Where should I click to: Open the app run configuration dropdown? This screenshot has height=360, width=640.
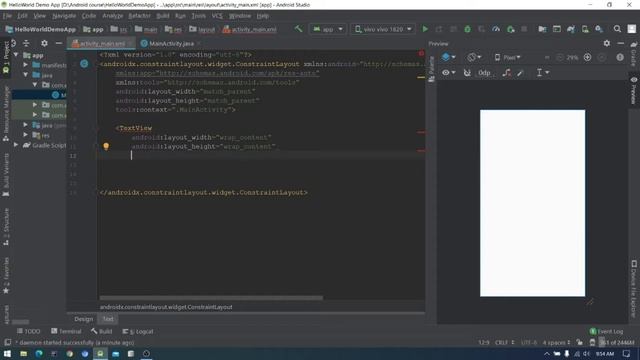(x=328, y=29)
